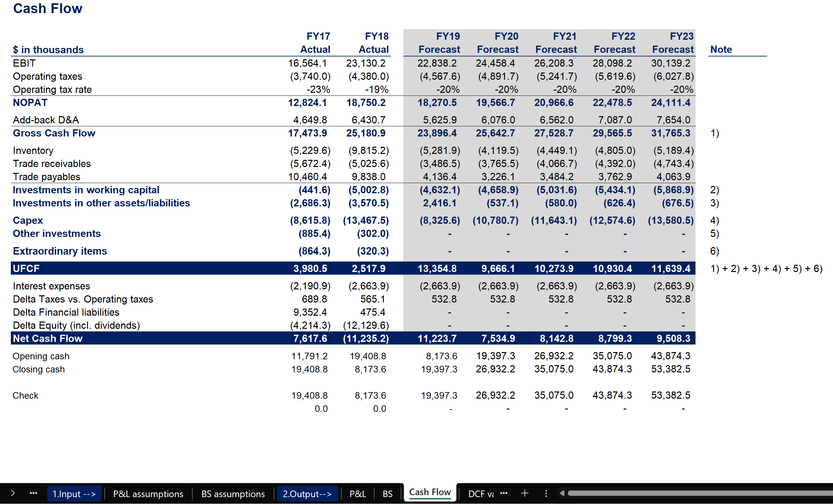Screen dimensions: 833x504
Task: Select the UFCF FY19 value cell
Action: tap(437, 269)
